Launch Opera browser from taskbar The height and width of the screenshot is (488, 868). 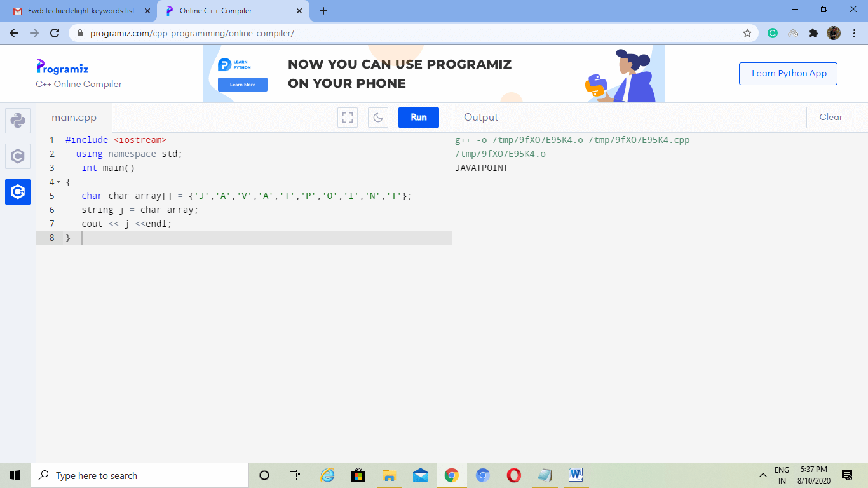tap(514, 475)
